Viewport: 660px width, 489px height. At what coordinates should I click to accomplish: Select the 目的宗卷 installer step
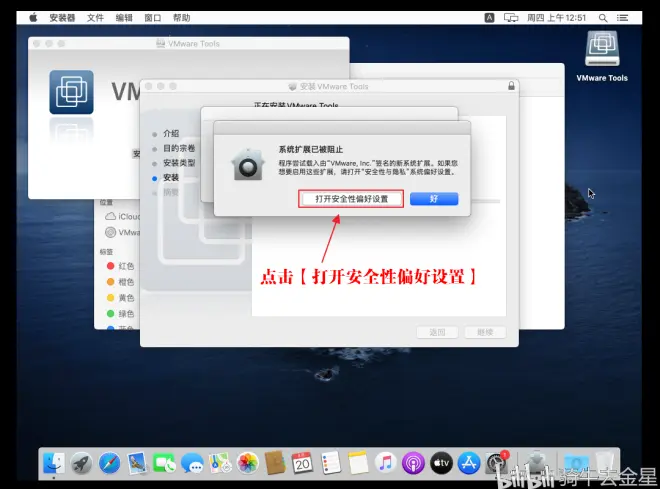(x=179, y=148)
